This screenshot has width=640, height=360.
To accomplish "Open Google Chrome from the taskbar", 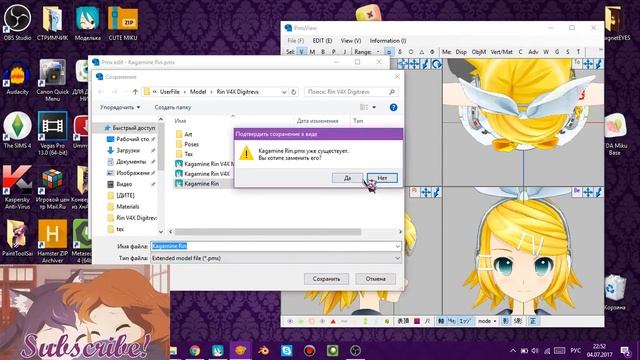I will (x=195, y=351).
